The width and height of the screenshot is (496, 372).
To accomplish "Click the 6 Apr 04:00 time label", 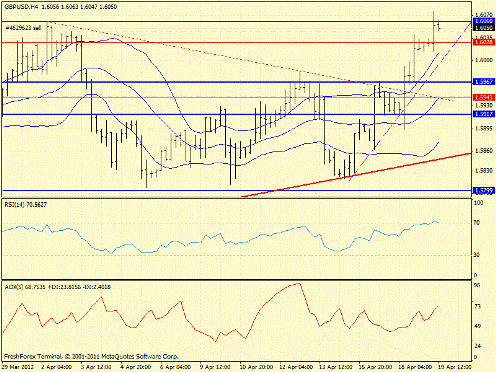I will [175, 367].
